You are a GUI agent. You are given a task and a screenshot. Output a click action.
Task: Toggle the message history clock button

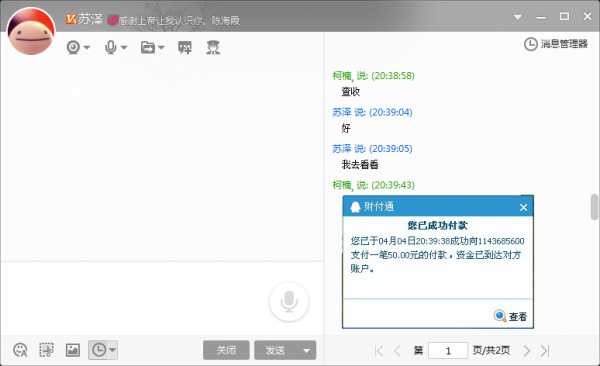tap(99, 350)
